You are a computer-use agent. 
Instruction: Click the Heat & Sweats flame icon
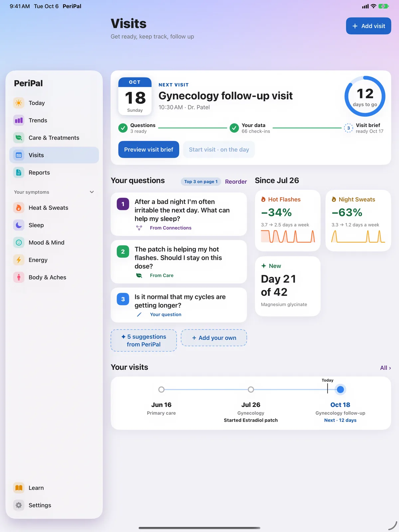[19, 208]
